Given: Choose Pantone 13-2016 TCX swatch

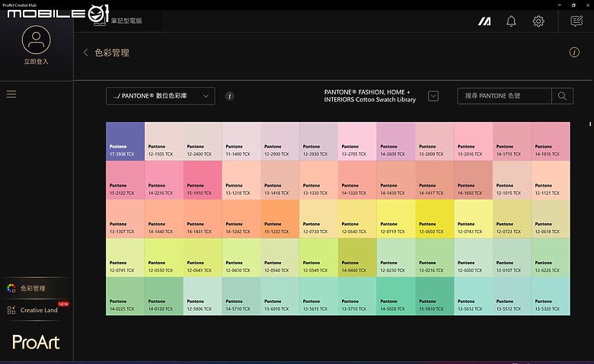Looking at the screenshot, I should point(473,142).
